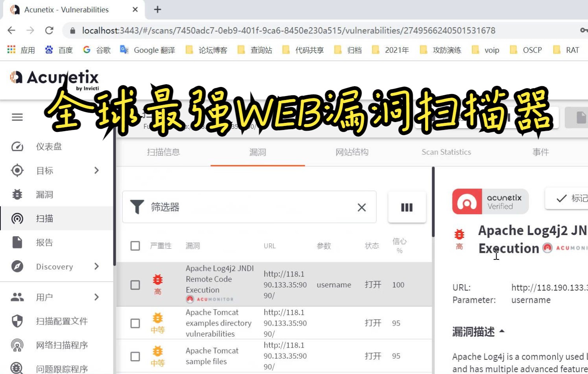Open the 扫描配置文件 shield icon
588x374 pixels.
[17, 321]
